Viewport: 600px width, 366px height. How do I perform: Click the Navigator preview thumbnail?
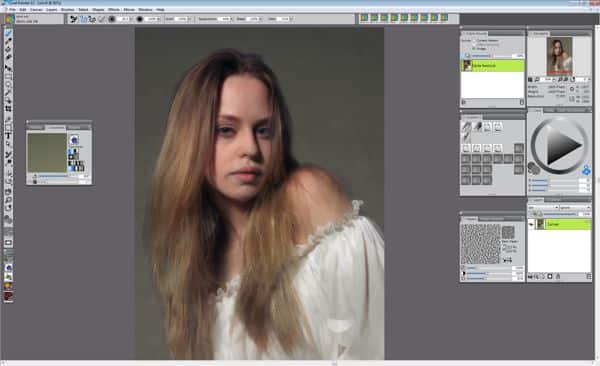tap(559, 56)
